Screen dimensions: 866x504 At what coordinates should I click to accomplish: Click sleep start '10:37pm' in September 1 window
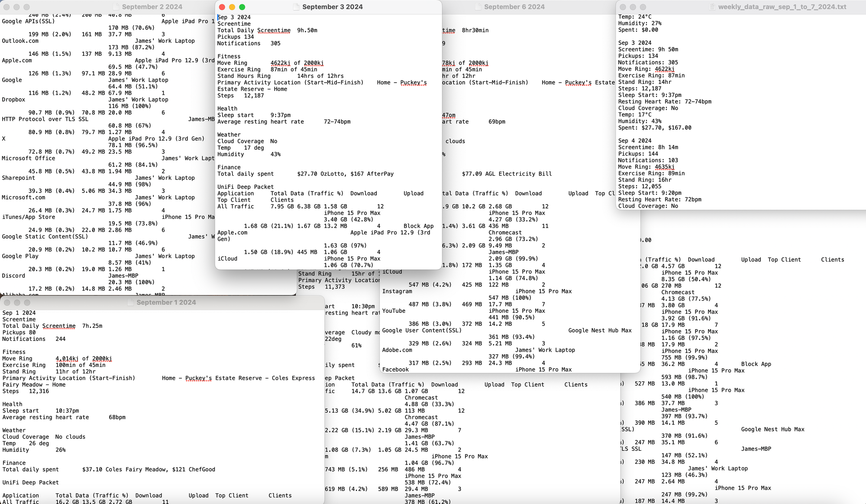tap(67, 411)
